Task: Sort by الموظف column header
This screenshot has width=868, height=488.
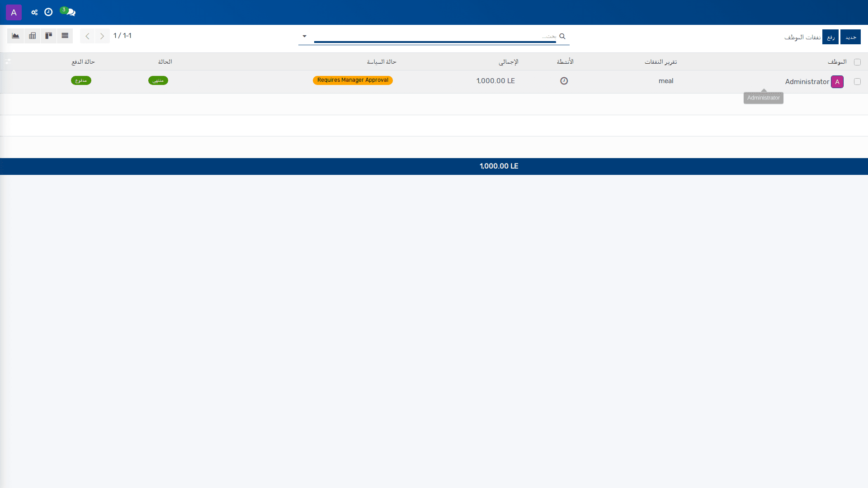Action: [x=837, y=62]
